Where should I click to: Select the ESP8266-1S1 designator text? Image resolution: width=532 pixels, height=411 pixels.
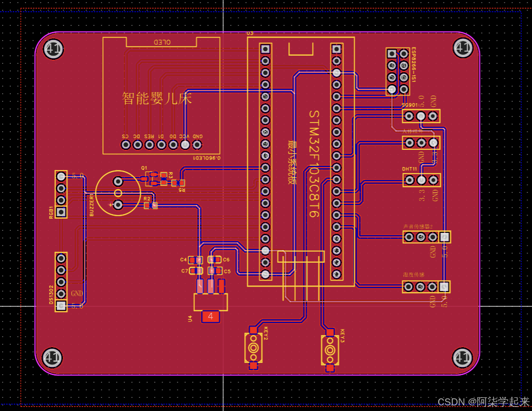(413, 64)
